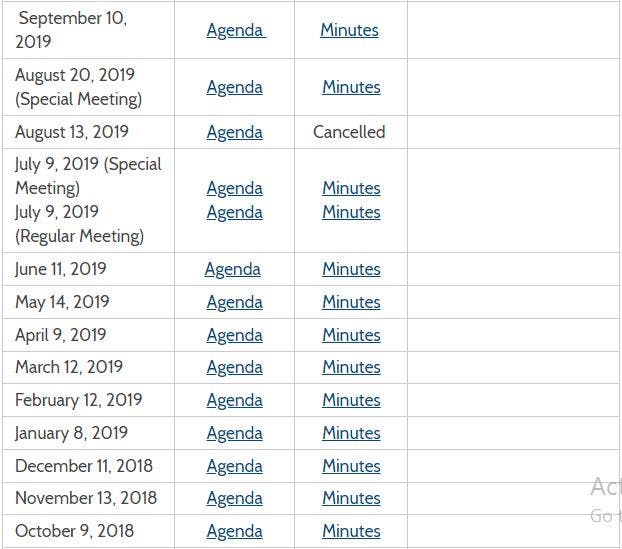Viewport: 622px width, 549px height.
Task: Open the November 13, 2018 Agenda
Action: pyautogui.click(x=234, y=498)
